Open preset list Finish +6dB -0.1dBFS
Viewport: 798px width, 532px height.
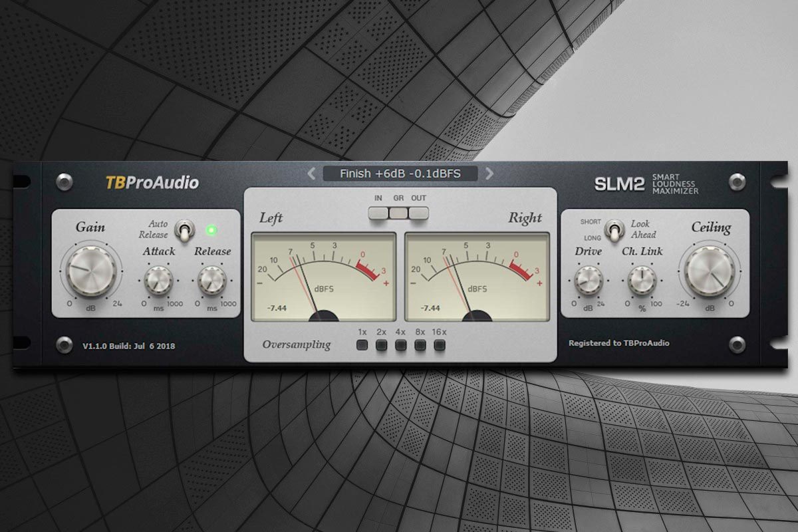[x=400, y=174]
